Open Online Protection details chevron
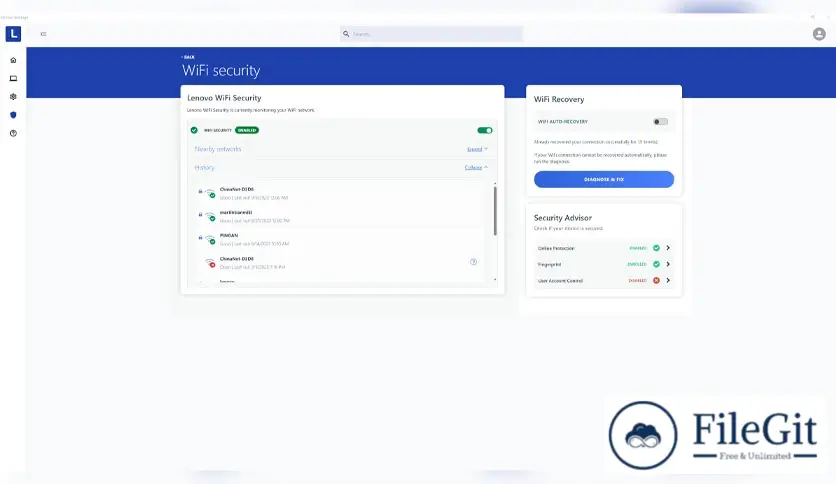836x484 pixels. [668, 248]
